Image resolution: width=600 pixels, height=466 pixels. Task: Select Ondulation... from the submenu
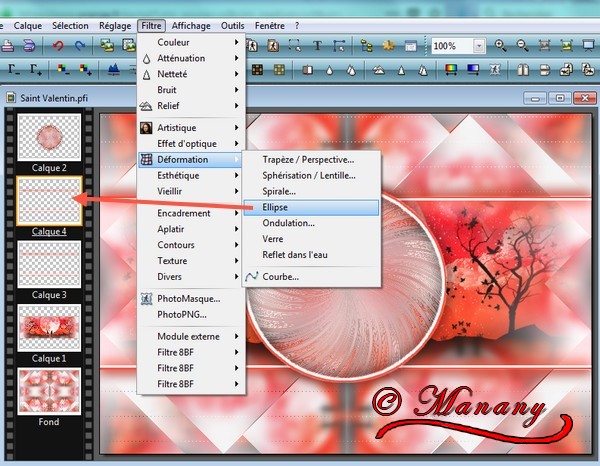coord(311,223)
